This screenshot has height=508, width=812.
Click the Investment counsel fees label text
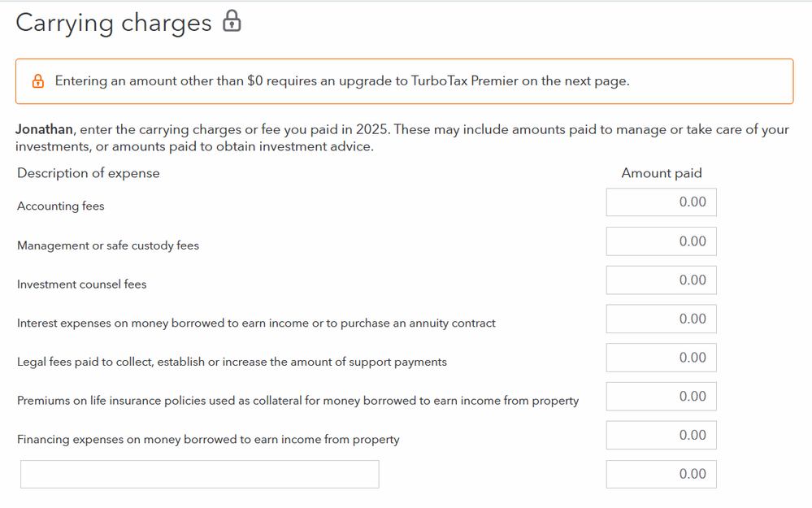82,284
